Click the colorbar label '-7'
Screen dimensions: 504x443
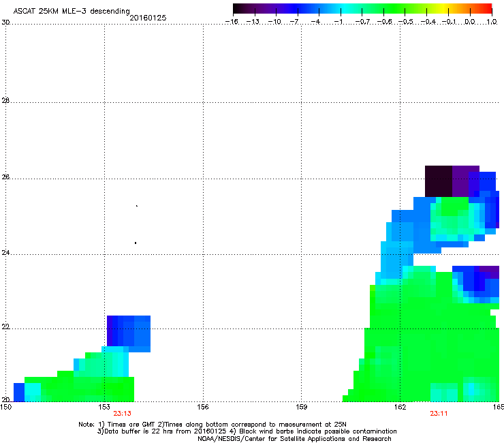pos(294,22)
